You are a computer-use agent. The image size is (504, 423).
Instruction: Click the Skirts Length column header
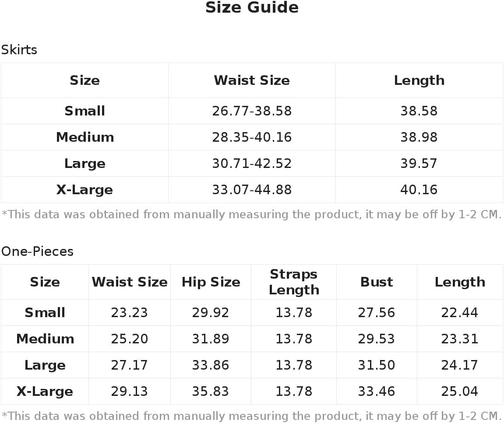tap(419, 80)
